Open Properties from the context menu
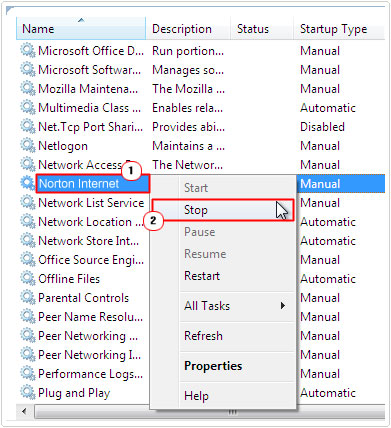This screenshot has width=391, height=428. click(213, 366)
